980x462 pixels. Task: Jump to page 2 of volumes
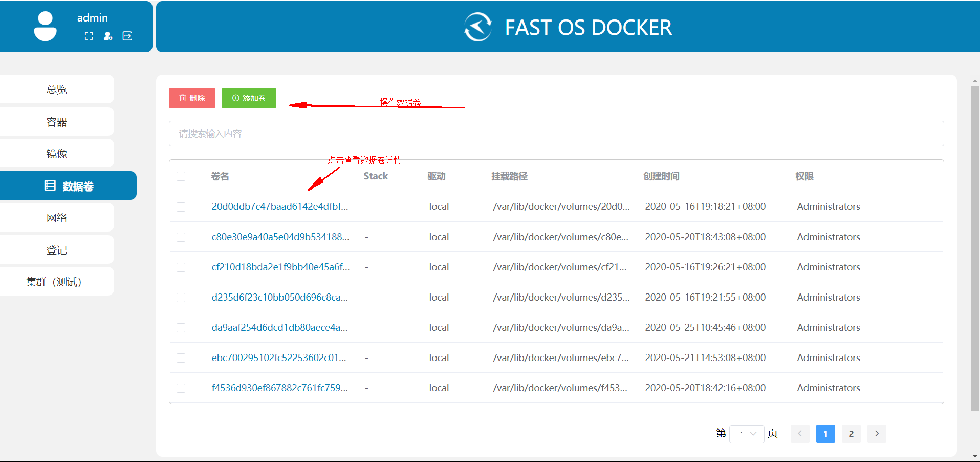[x=851, y=433]
